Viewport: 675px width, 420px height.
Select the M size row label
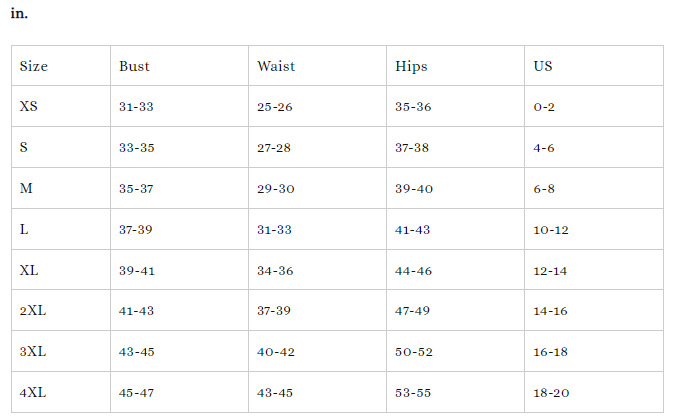tap(26, 188)
